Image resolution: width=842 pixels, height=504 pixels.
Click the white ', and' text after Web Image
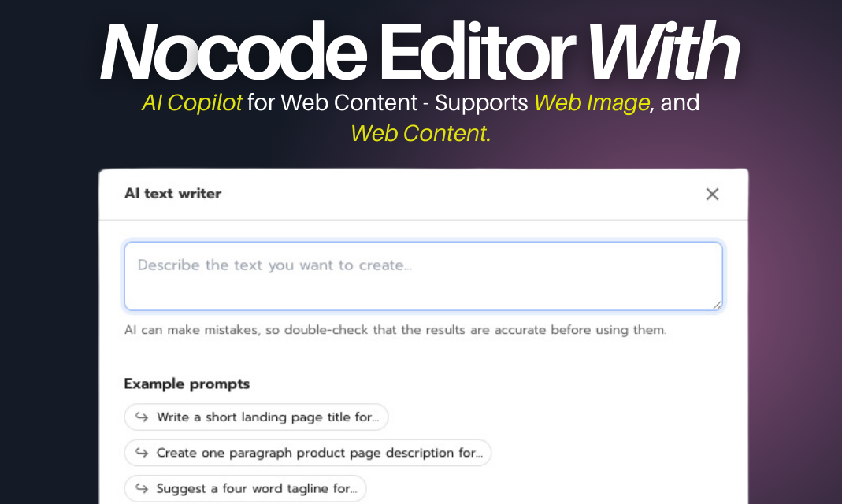tap(676, 102)
